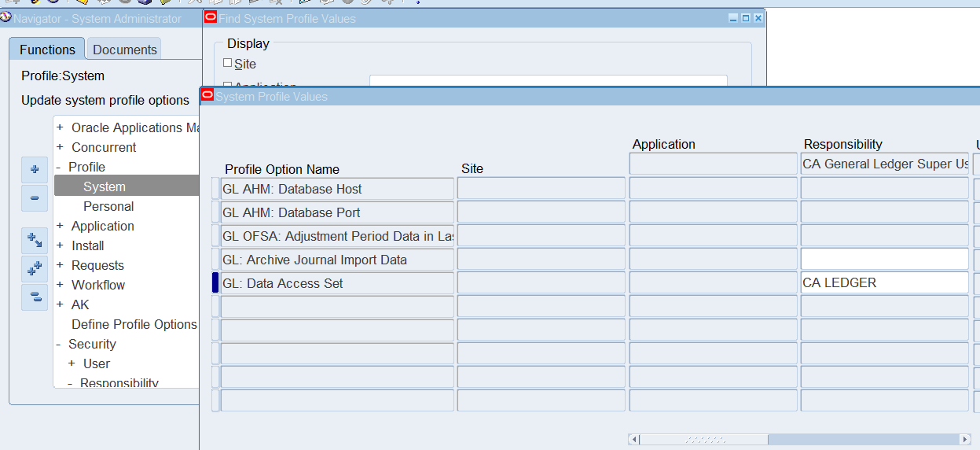Toggle the Site checkbox in Find window
Viewport: 980px width, 450px height.
point(228,63)
